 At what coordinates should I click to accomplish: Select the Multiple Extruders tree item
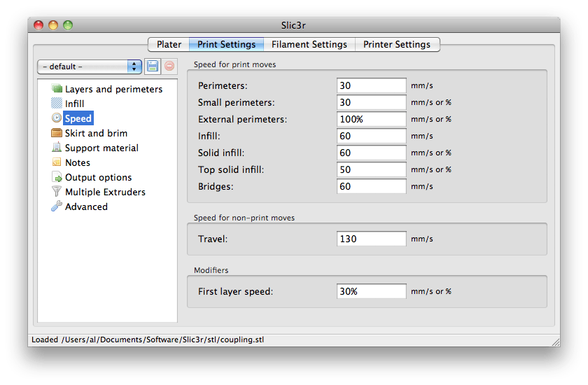tap(106, 192)
